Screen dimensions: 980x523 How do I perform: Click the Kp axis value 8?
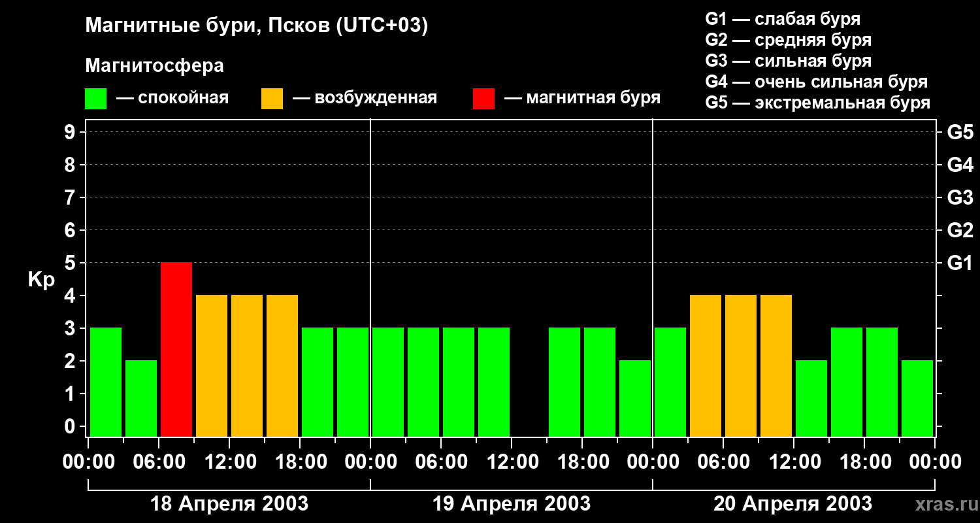(71, 165)
